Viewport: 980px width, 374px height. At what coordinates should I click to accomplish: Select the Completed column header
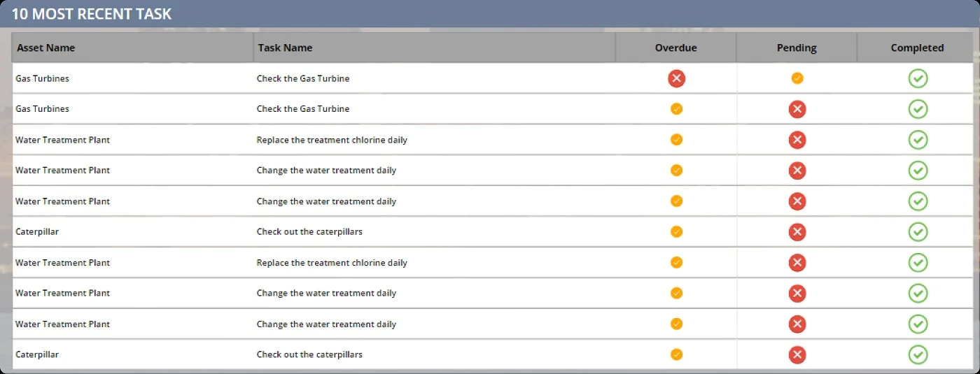tap(917, 48)
